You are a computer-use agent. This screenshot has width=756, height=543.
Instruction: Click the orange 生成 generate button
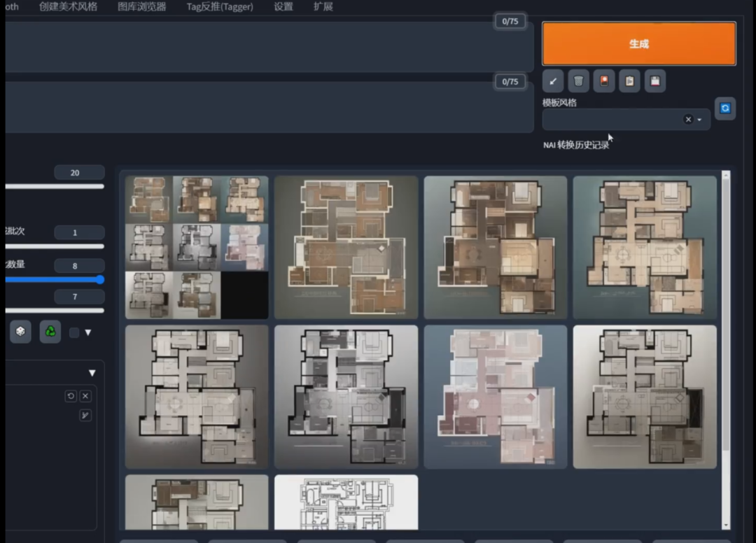pyautogui.click(x=638, y=43)
